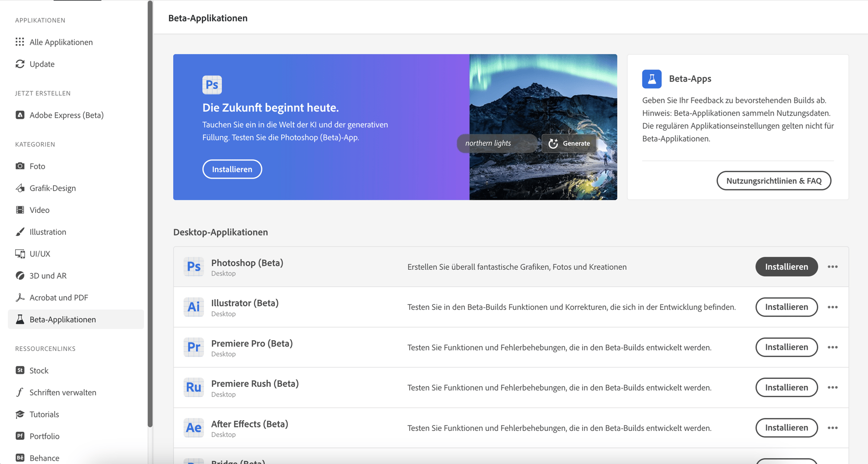Image resolution: width=868 pixels, height=464 pixels.
Task: Click the Tutorials graduation cap icon
Action: 20,414
